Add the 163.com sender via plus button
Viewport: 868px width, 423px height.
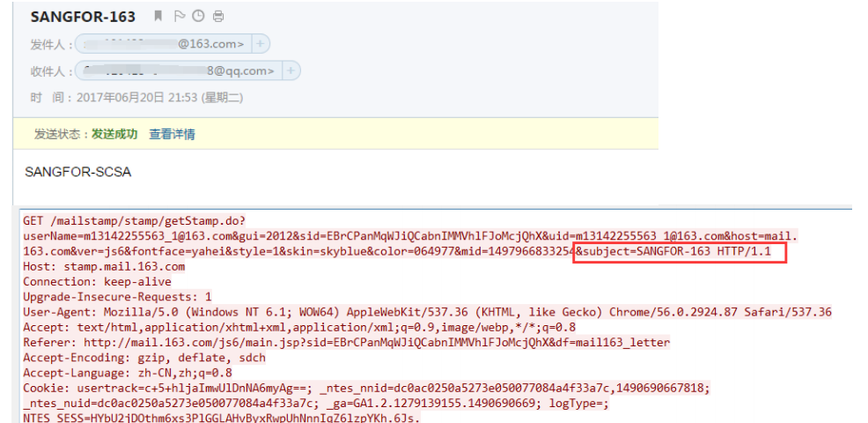(261, 44)
